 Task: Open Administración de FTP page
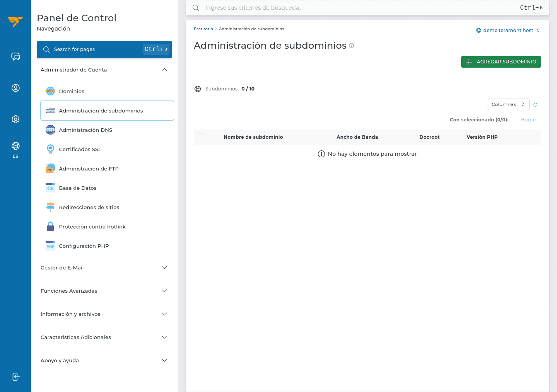tap(107, 169)
